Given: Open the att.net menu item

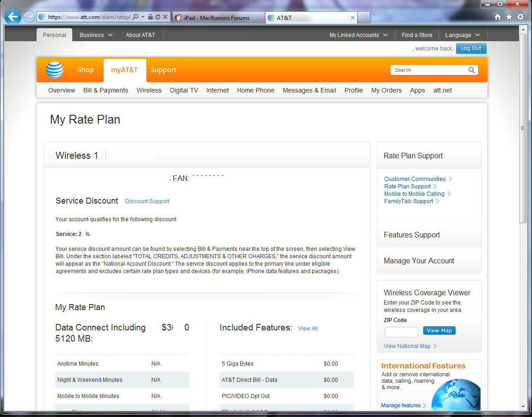Looking at the screenshot, I should tap(443, 90).
